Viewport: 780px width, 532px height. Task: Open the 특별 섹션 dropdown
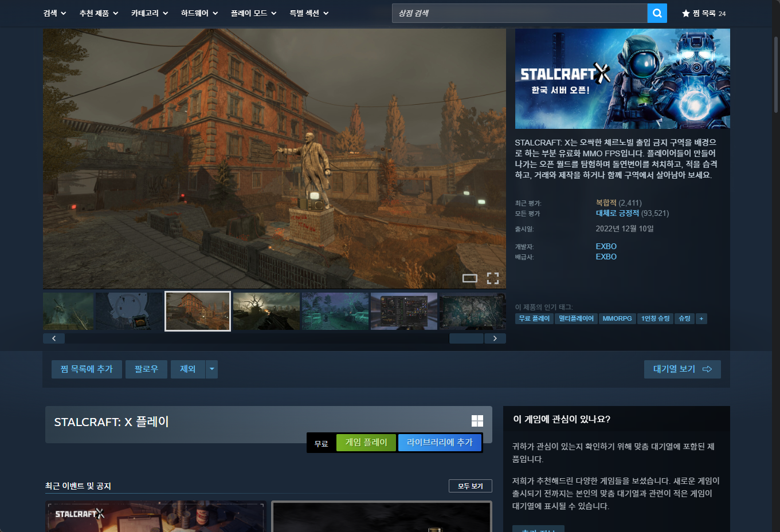point(309,13)
